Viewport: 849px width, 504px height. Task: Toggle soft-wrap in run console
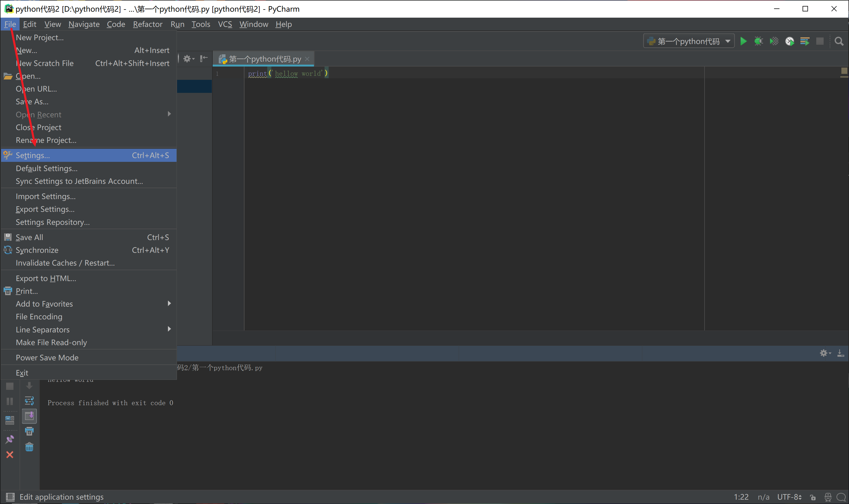(29, 401)
